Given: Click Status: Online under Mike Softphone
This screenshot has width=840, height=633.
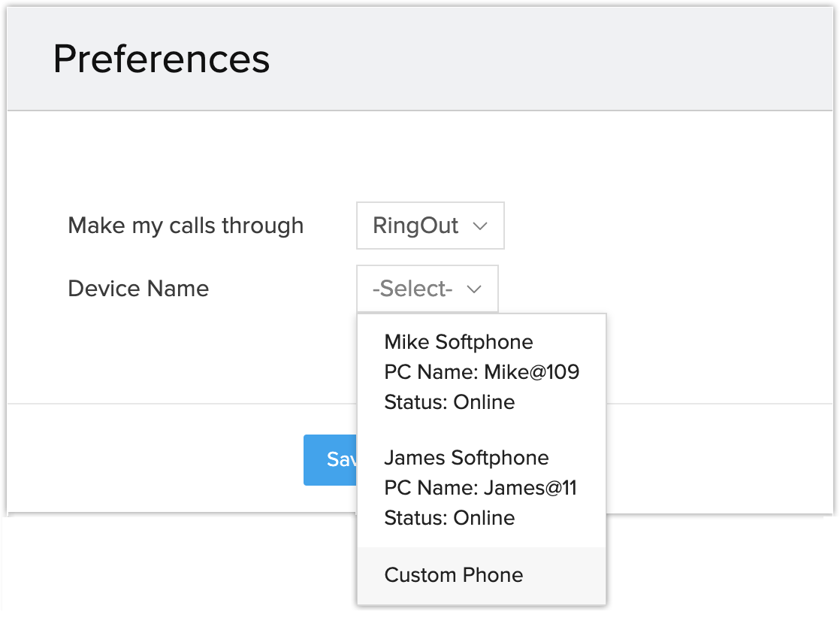Looking at the screenshot, I should 449,402.
